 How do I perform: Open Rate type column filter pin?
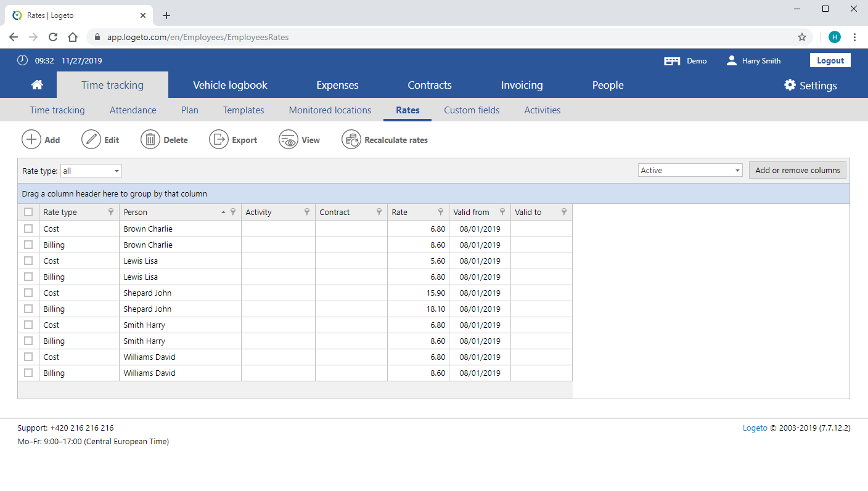(x=111, y=212)
